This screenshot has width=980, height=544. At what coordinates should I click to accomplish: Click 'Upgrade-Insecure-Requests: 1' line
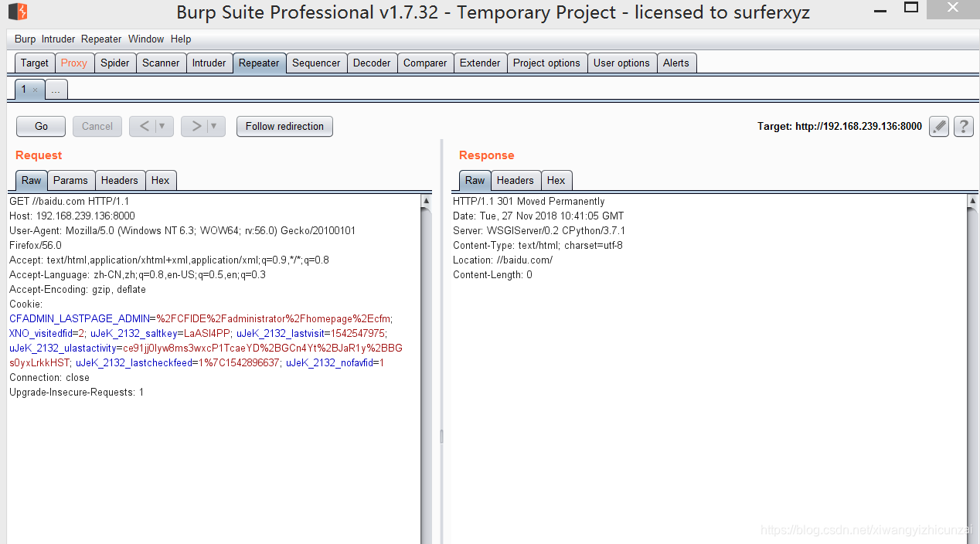(x=77, y=392)
